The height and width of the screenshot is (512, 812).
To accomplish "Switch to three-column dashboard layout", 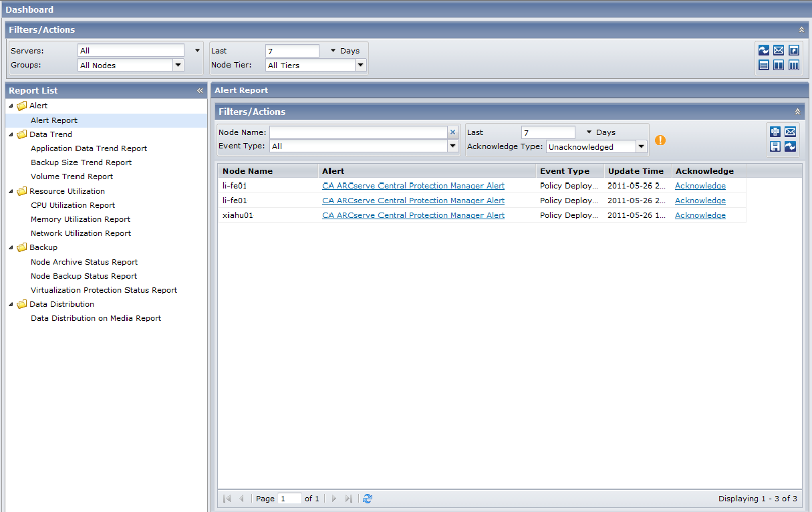I will [793, 65].
